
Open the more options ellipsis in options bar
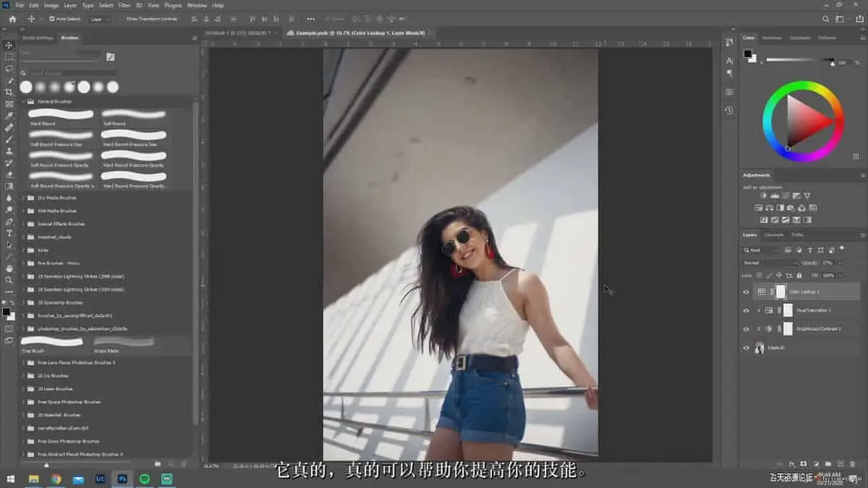coord(311,19)
